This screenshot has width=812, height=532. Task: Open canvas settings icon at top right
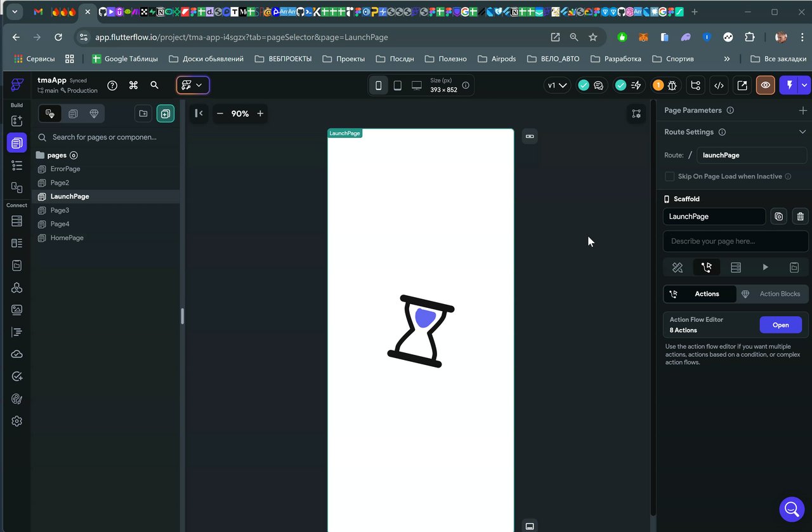[636, 114]
